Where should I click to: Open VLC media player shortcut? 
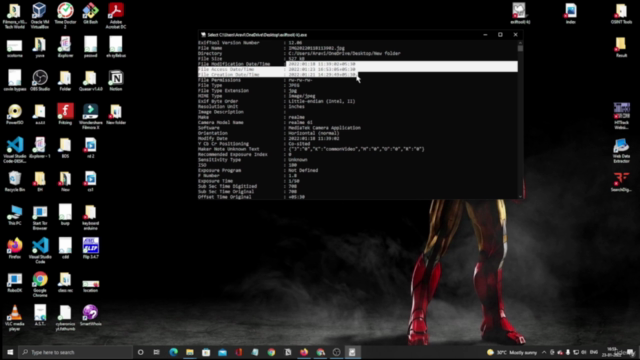[x=15, y=318]
